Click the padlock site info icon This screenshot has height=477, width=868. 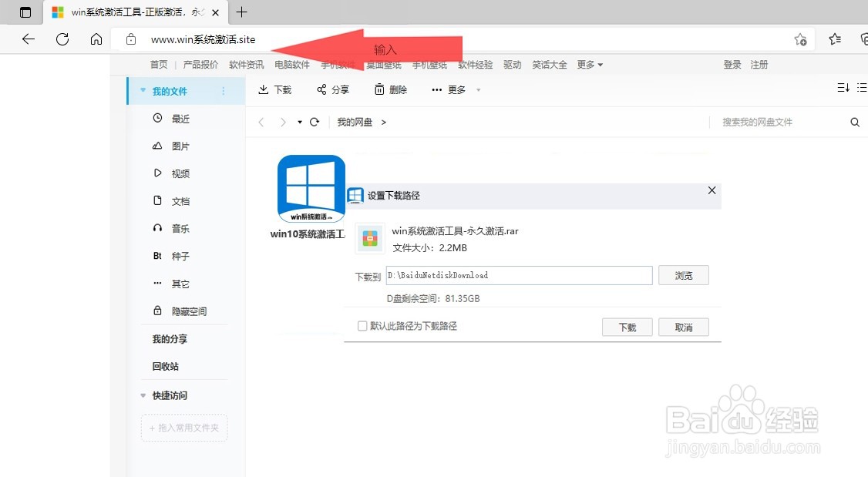tap(130, 39)
